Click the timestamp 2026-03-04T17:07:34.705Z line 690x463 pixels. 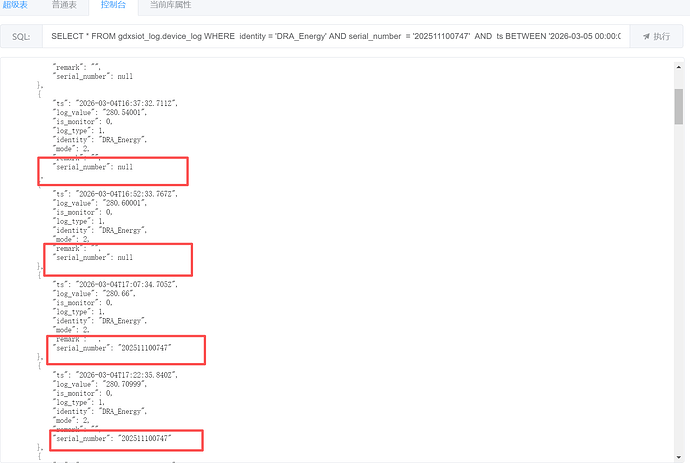click(115, 284)
